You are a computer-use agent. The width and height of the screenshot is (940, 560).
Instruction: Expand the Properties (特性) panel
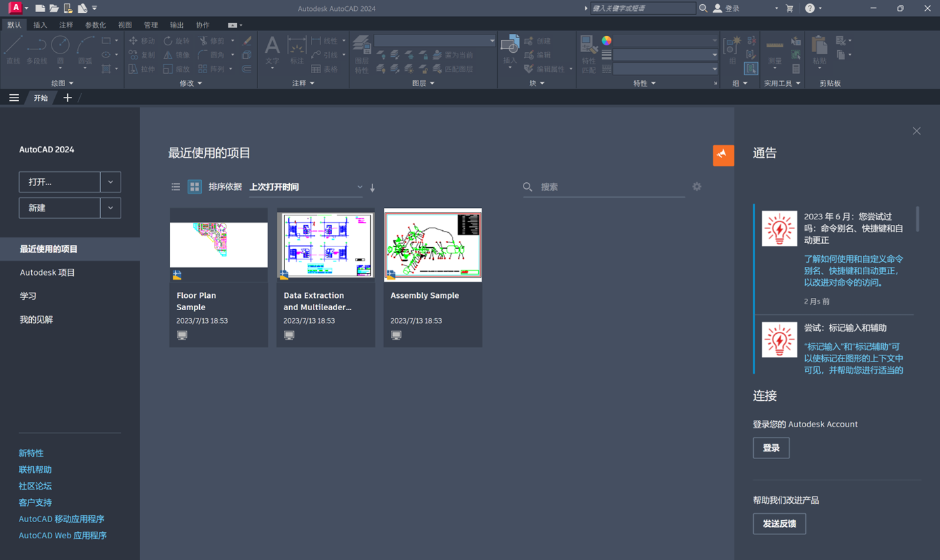644,83
